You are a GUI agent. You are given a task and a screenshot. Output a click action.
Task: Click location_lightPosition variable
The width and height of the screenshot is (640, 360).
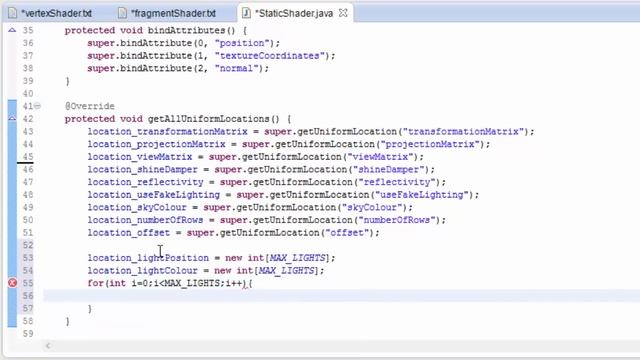[148, 258]
